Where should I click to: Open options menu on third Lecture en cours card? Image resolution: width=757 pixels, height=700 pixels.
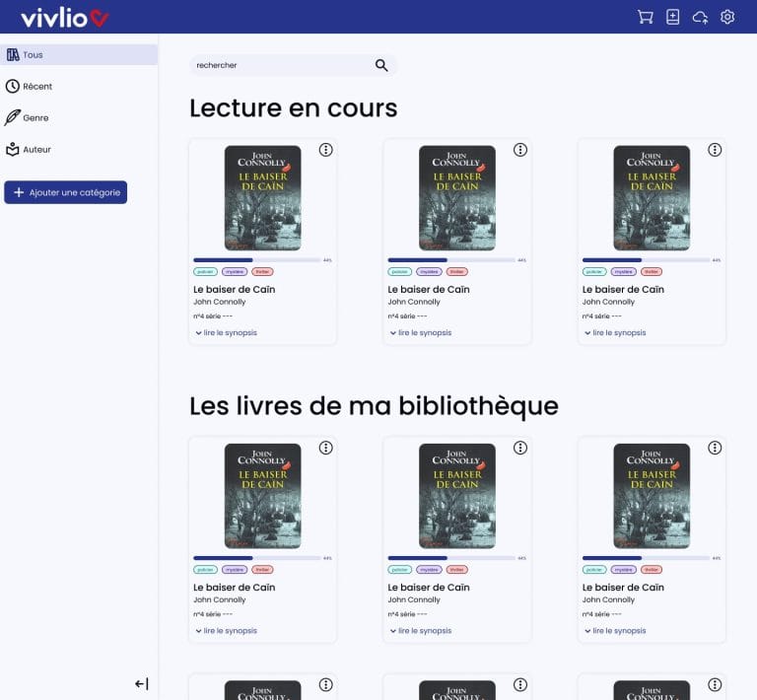715,150
